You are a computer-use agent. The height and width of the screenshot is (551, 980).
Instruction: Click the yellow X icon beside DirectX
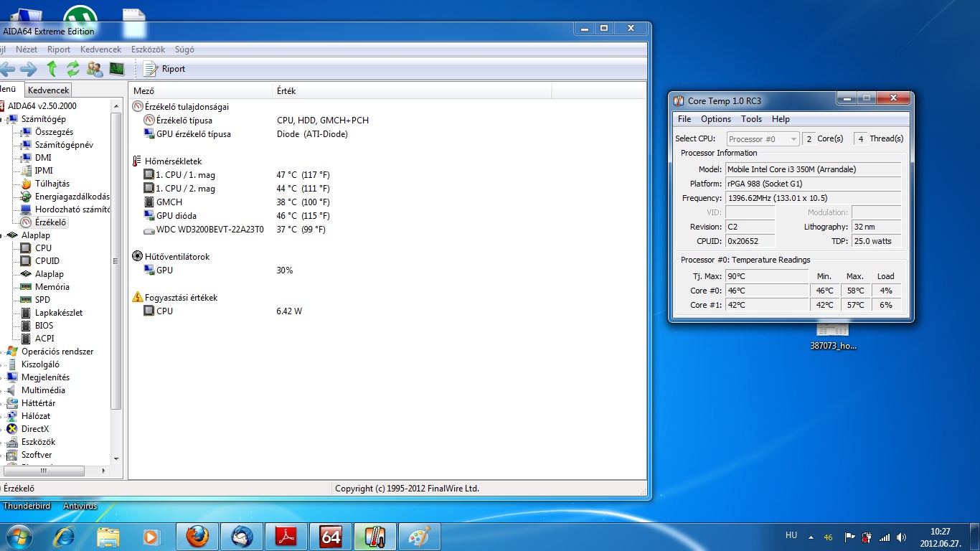12,429
